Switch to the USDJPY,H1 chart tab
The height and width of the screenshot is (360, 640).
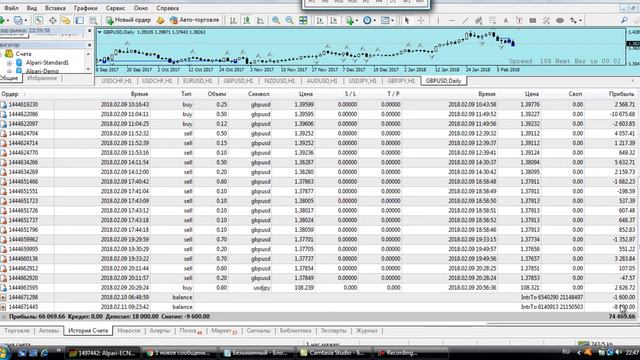(362, 81)
